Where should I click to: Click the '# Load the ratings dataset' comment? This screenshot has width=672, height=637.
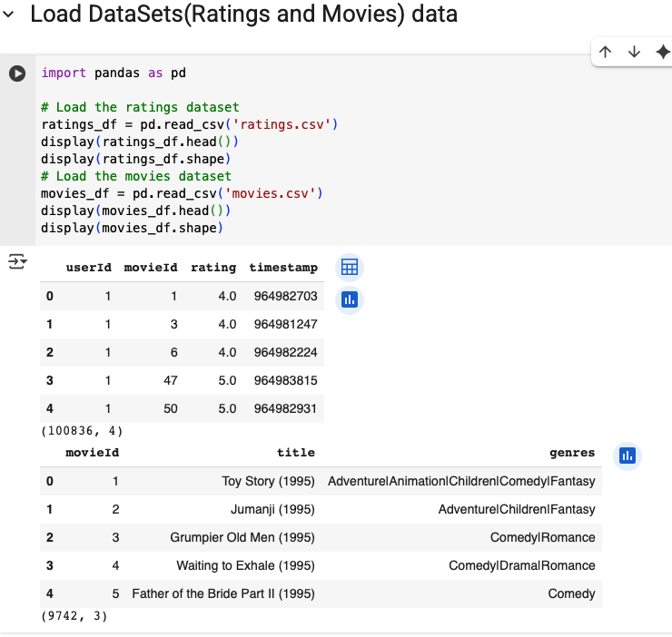140,107
